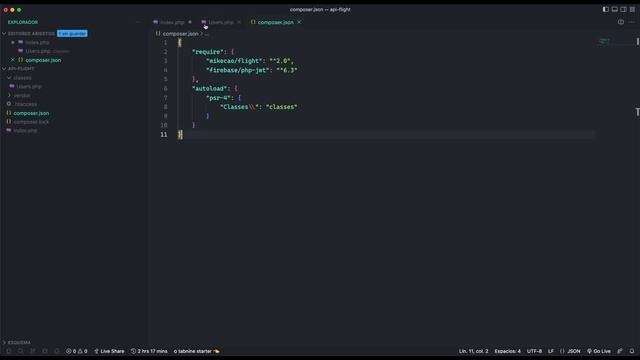Click the "require" key on line 2

[207, 52]
